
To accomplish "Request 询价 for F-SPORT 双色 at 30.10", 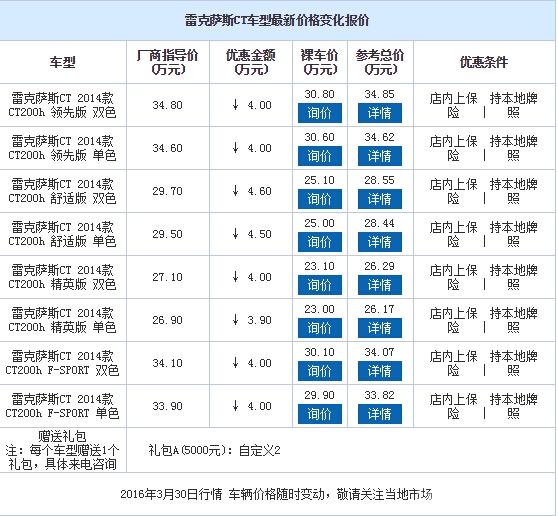I will [320, 371].
